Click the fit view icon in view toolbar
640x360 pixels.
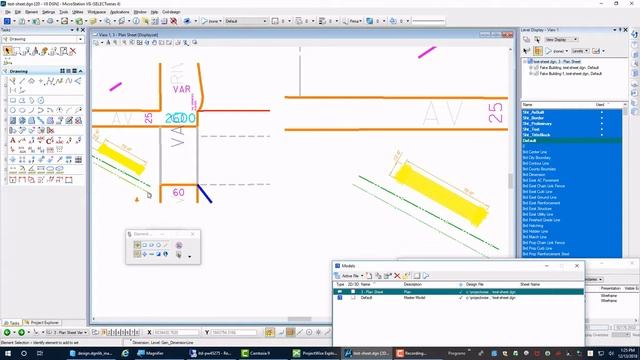tap(139, 42)
